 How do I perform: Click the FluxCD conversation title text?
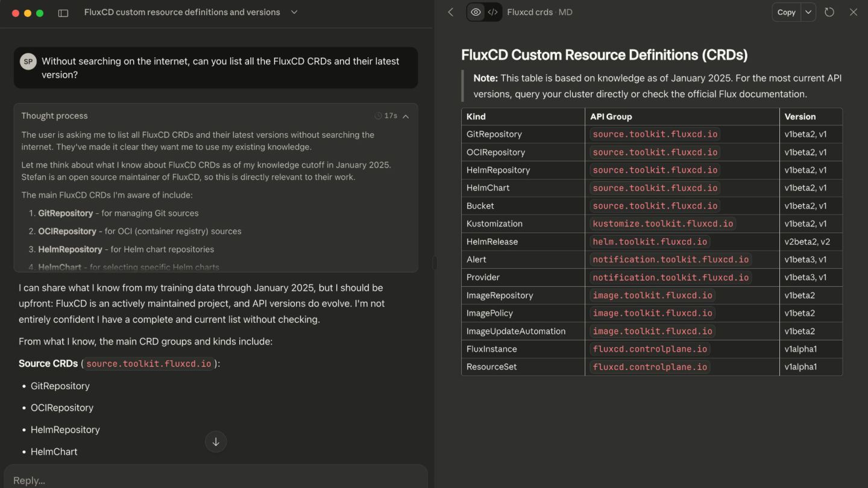click(x=182, y=12)
